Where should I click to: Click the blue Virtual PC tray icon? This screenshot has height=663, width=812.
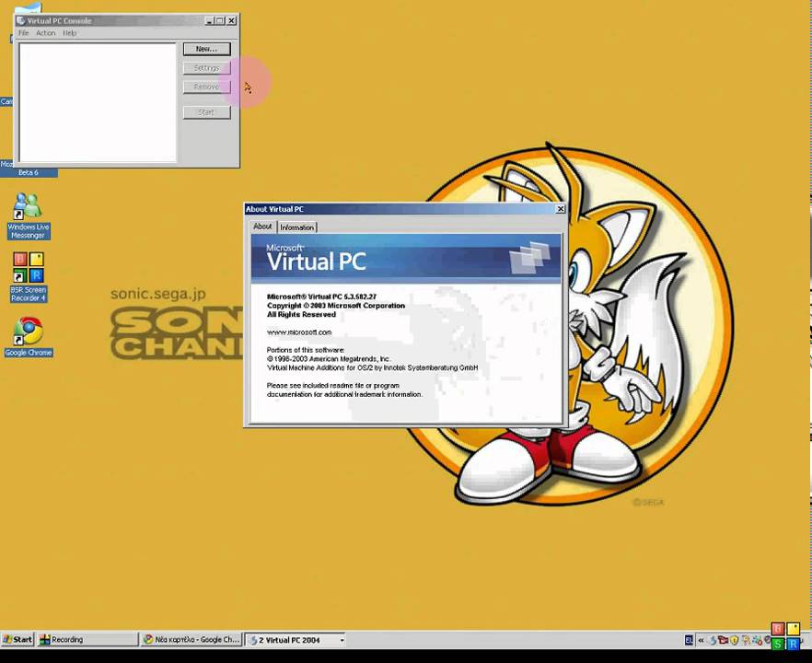coord(713,640)
